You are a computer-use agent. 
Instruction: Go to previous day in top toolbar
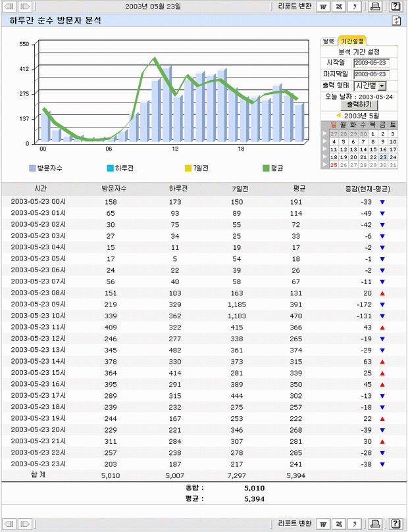9,7
